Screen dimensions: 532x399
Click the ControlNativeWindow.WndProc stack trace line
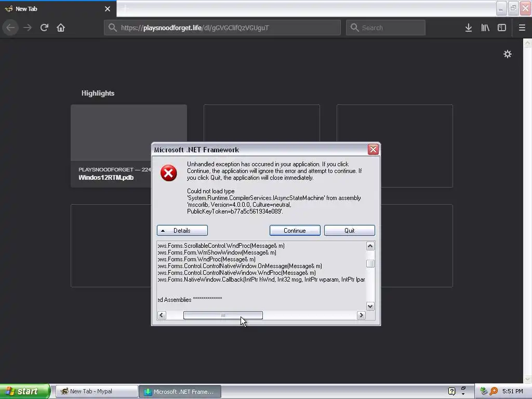click(x=237, y=273)
